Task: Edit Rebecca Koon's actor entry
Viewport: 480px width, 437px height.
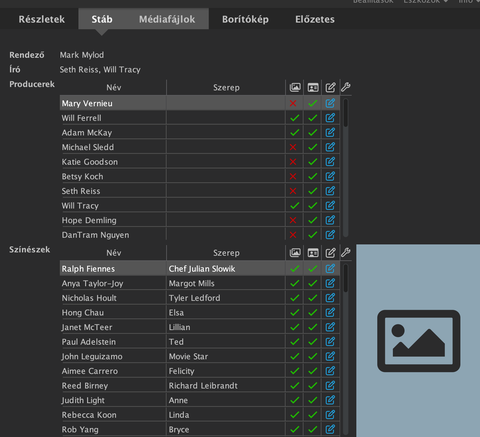Action: (x=330, y=415)
